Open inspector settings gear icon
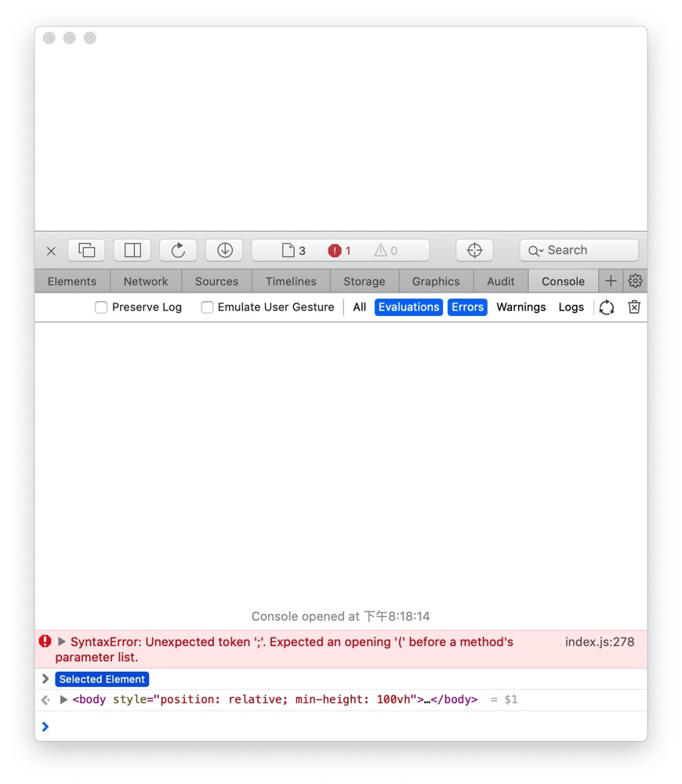The image size is (682, 784). pos(635,281)
